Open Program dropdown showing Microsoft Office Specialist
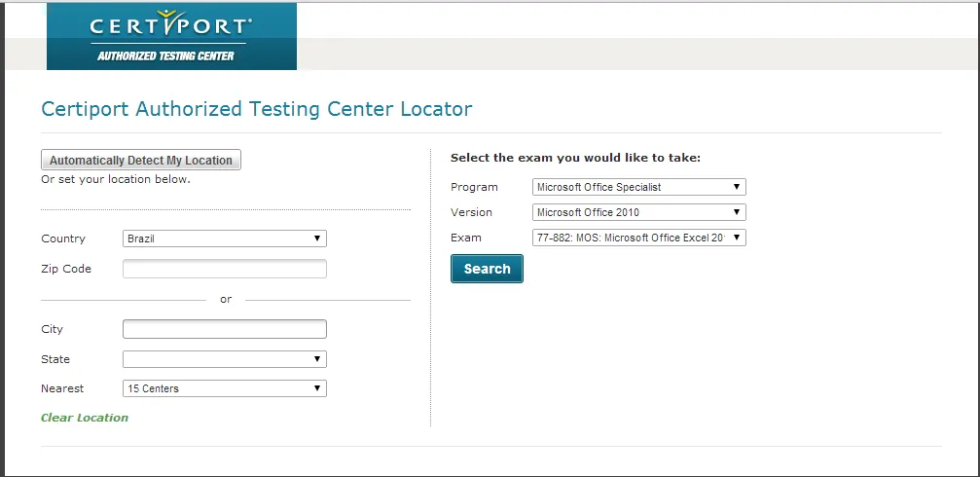 (638, 187)
